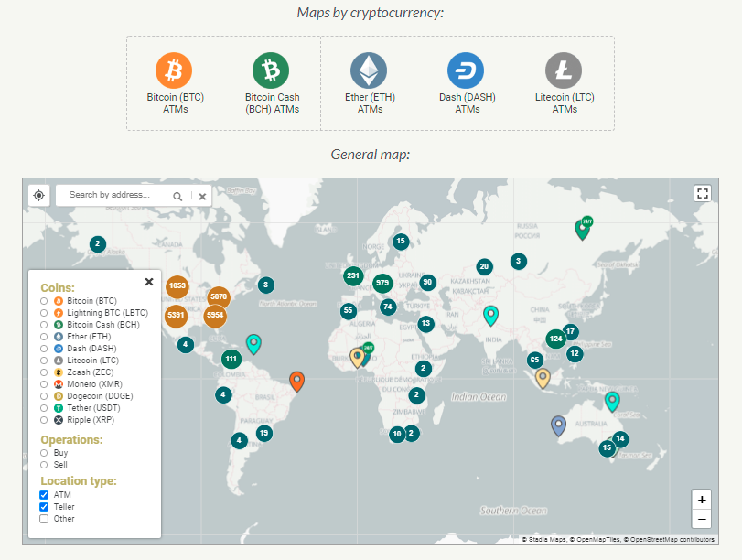Open the 19 cluster near Paraguay
Viewport: 742px width, 560px height.
pos(264,433)
